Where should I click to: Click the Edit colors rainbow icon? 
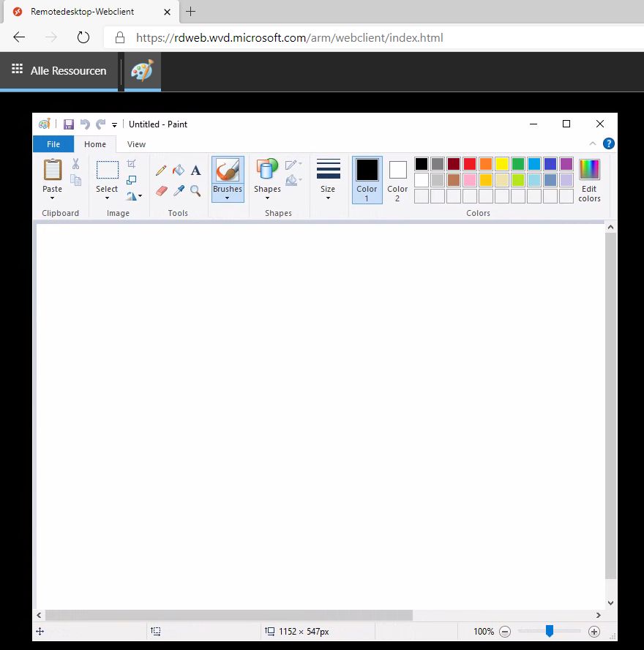point(589,169)
